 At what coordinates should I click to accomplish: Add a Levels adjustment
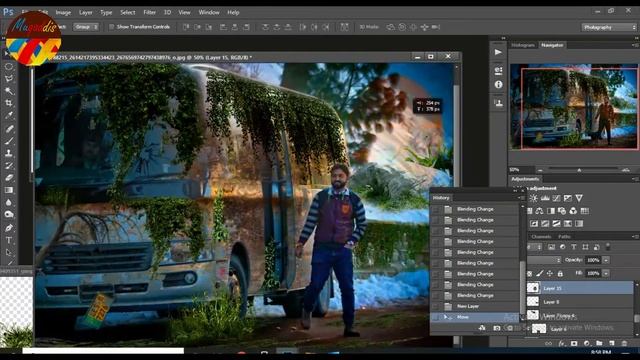point(545,198)
